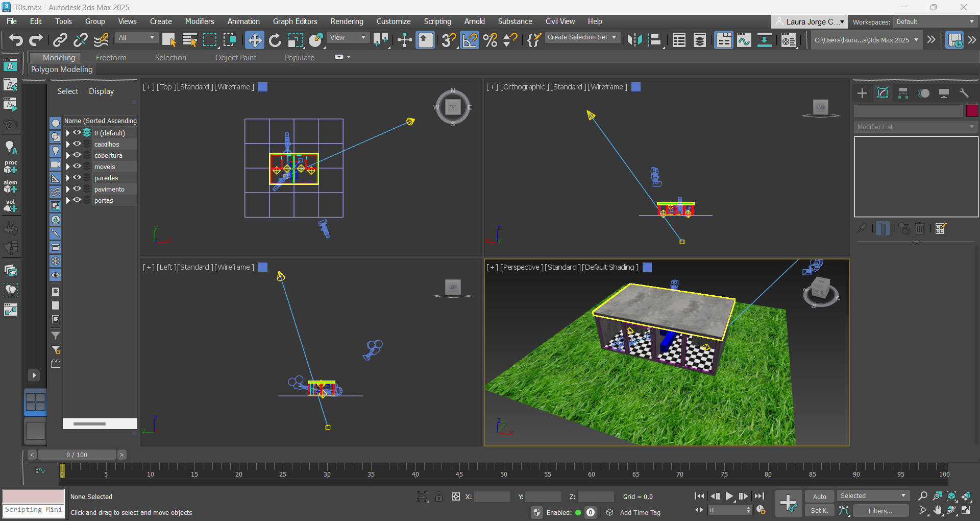Open the Arnold menu
The image size is (980, 521).
click(x=474, y=21)
